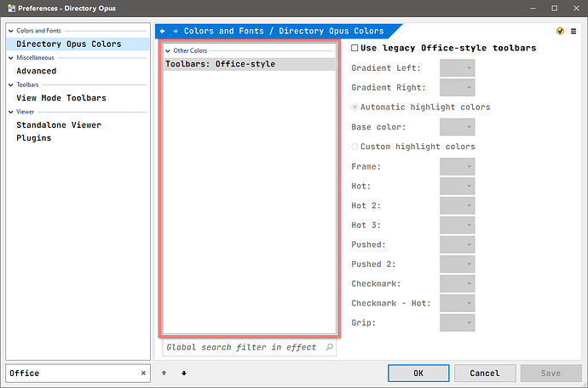
Task: Enable Use legacy Office-style toolbars checkbox
Action: [x=355, y=48]
